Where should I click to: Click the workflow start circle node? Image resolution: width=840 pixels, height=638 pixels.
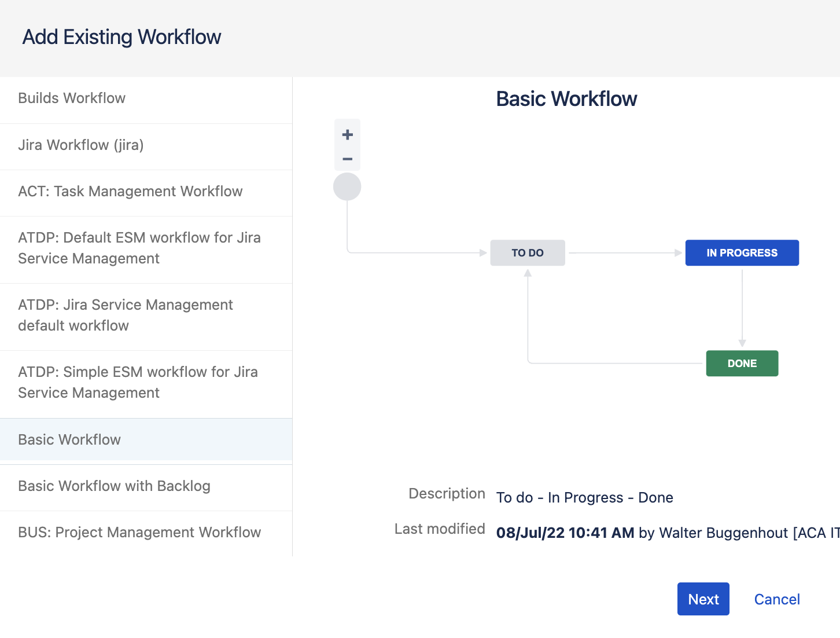point(347,186)
